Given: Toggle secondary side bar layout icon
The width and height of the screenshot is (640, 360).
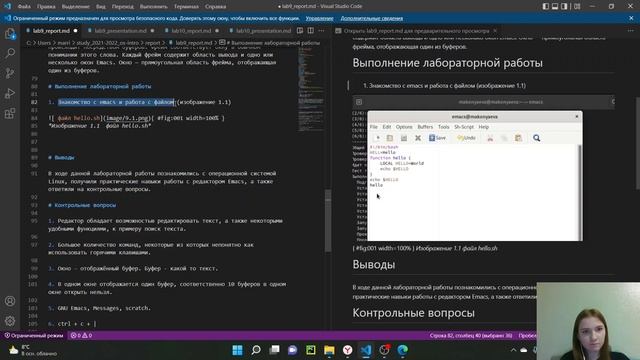Looking at the screenshot, I should coord(564,6).
